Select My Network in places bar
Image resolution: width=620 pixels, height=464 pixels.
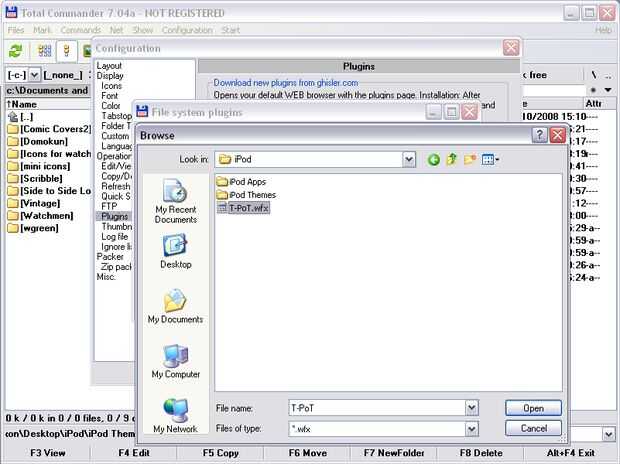(176, 416)
